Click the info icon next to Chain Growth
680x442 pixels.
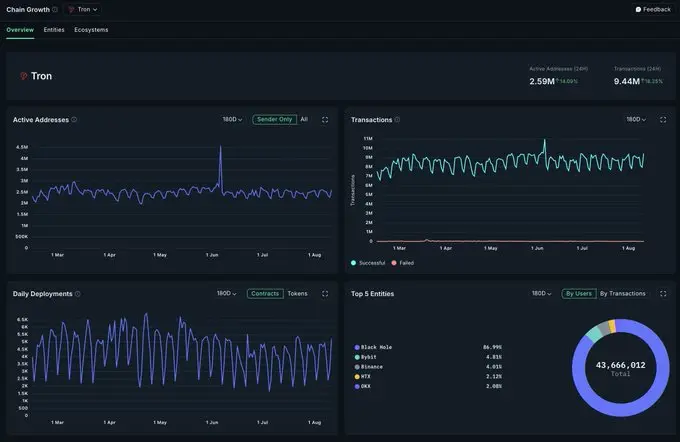[x=55, y=10]
